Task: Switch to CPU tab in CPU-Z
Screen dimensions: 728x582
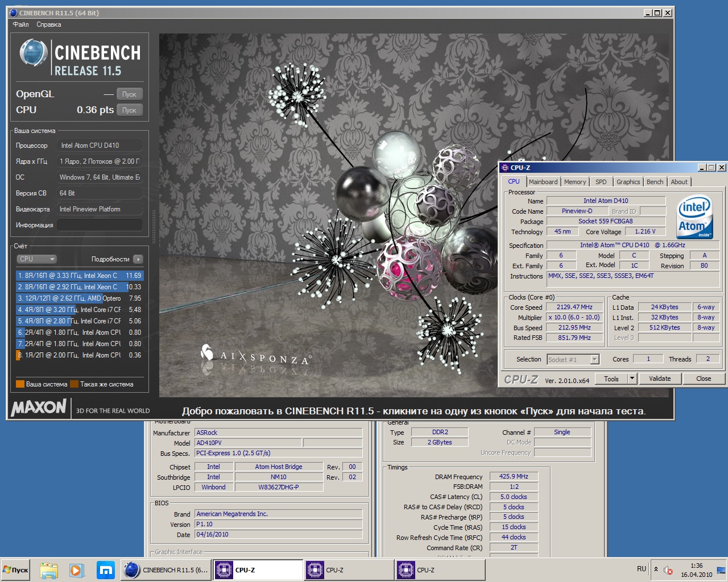Action: [x=514, y=181]
